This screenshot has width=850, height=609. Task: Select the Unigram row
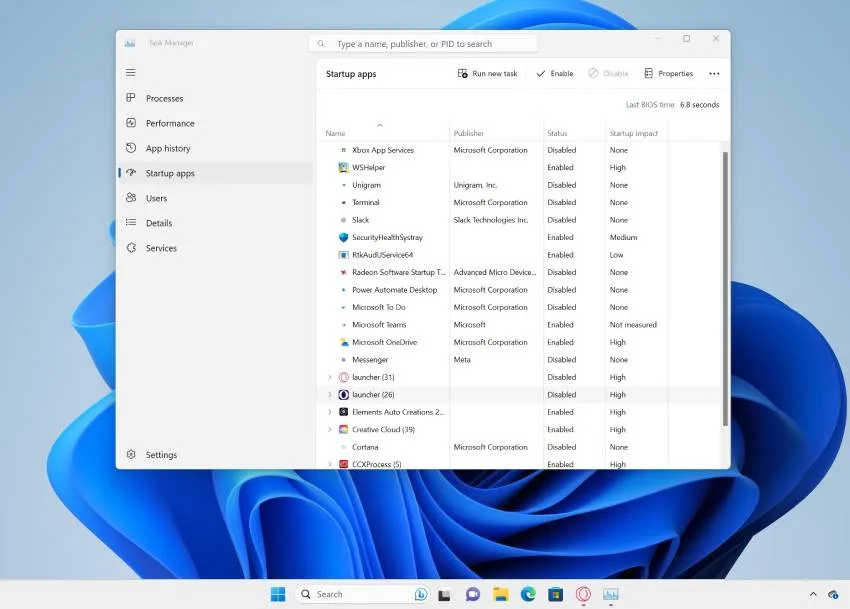coord(519,185)
